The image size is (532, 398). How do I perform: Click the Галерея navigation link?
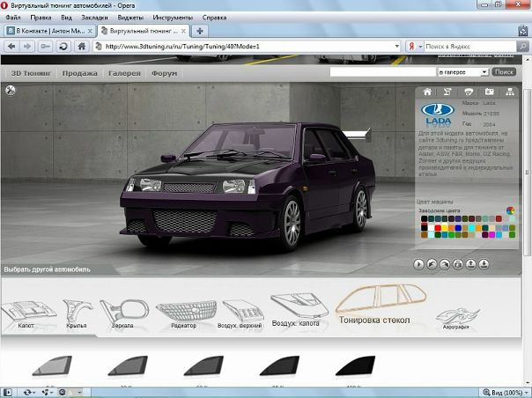[x=124, y=73]
